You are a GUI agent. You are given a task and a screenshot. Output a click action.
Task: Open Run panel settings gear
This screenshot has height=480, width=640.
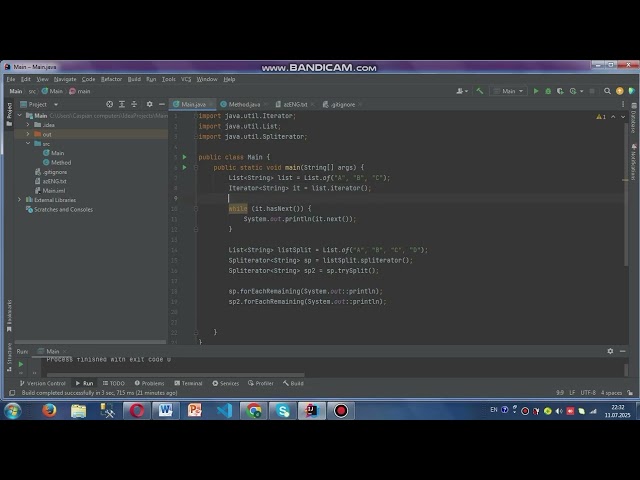(x=610, y=351)
